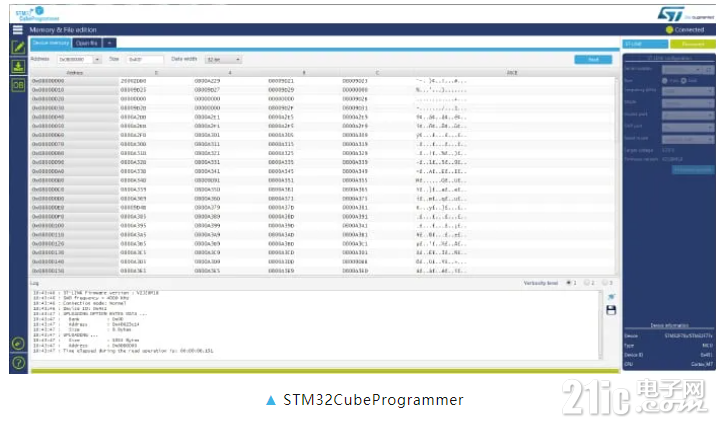Add a new tab with plus
The image size is (716, 422).
(110, 43)
